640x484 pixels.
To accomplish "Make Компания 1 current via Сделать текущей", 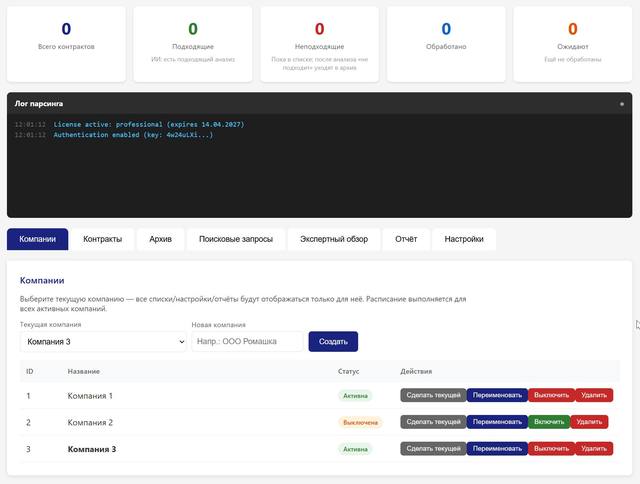I will 433,395.
